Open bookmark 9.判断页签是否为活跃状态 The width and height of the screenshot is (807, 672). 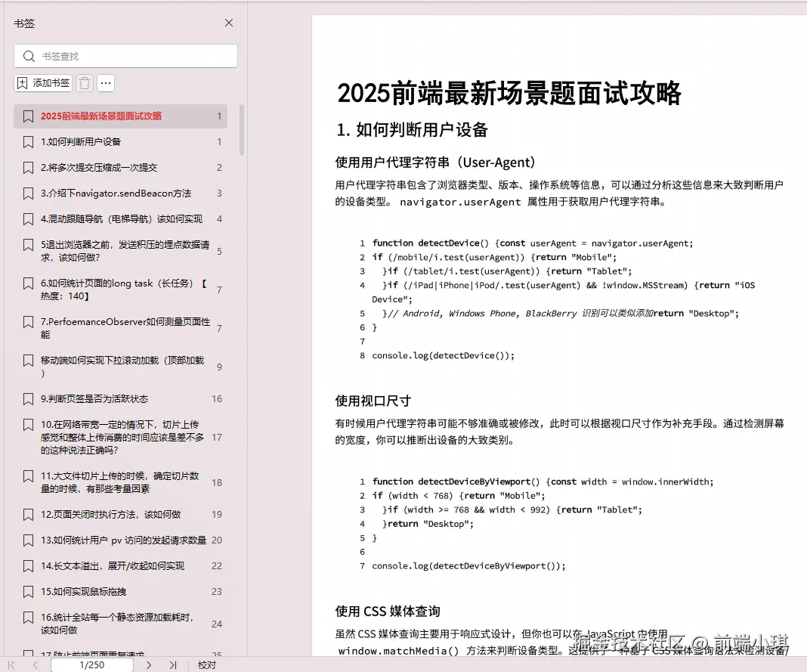(x=120, y=398)
